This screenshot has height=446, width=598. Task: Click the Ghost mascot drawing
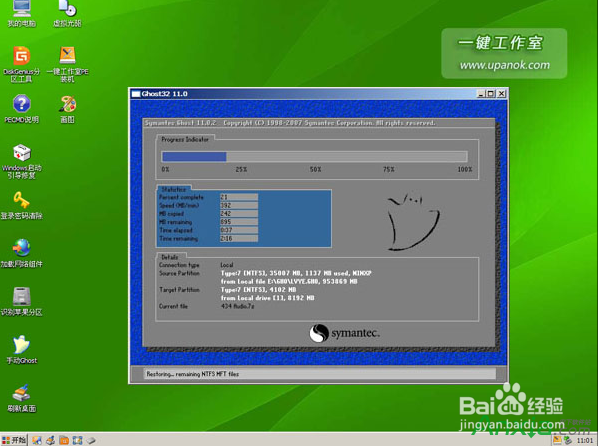coord(413,221)
